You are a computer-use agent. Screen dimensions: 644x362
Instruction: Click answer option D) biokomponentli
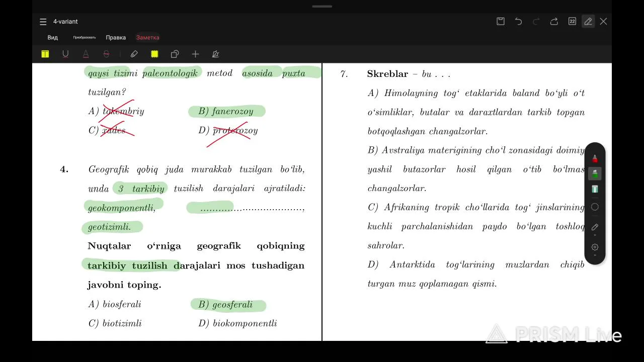click(237, 323)
